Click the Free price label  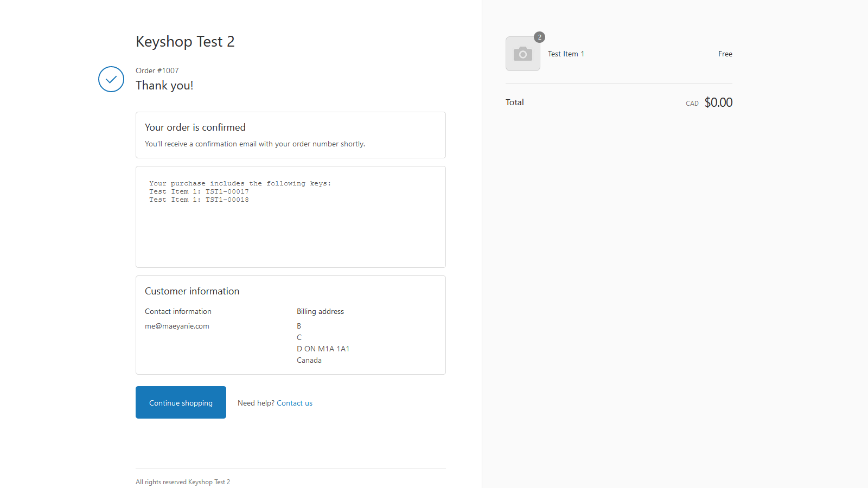click(725, 54)
